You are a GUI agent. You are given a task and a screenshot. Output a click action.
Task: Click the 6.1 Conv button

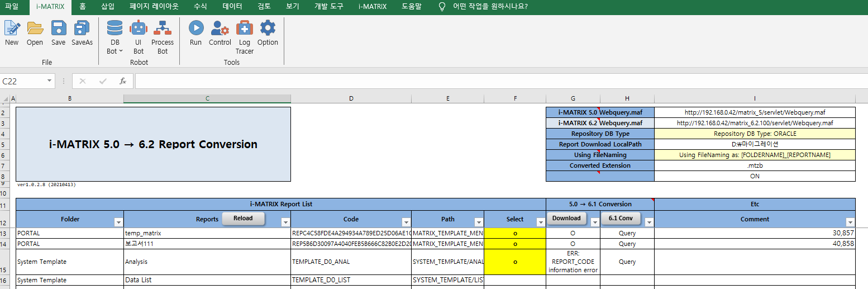coord(620,219)
